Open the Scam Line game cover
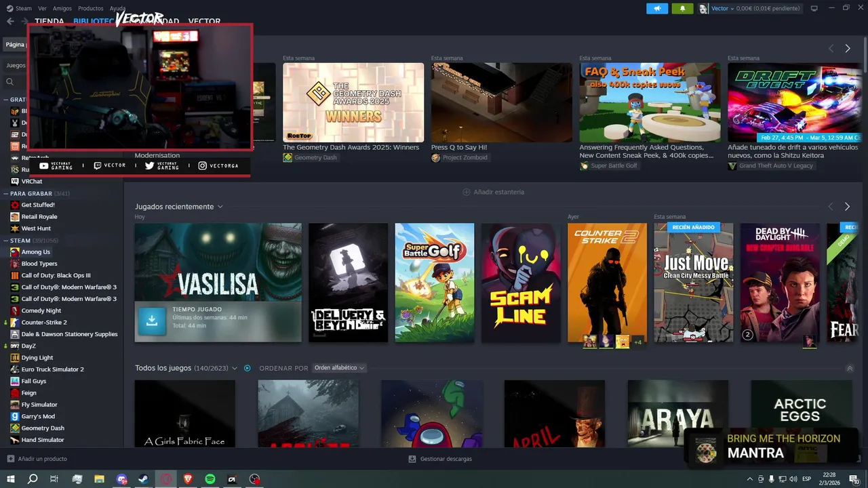 pos(521,283)
